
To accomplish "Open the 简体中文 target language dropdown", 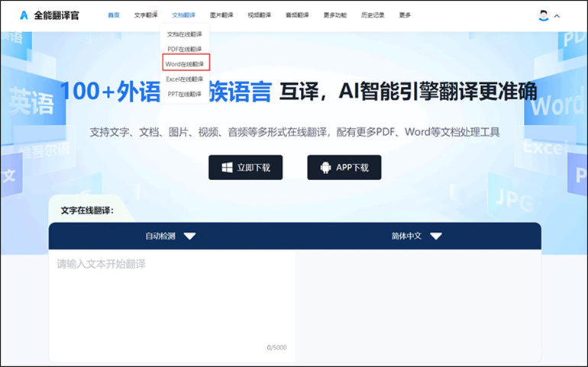I will pyautogui.click(x=417, y=237).
